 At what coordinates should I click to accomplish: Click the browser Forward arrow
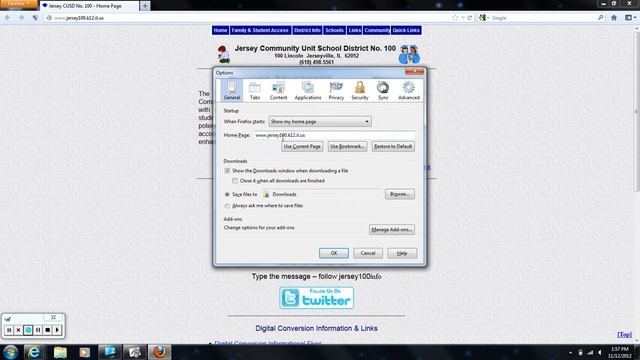point(21,18)
